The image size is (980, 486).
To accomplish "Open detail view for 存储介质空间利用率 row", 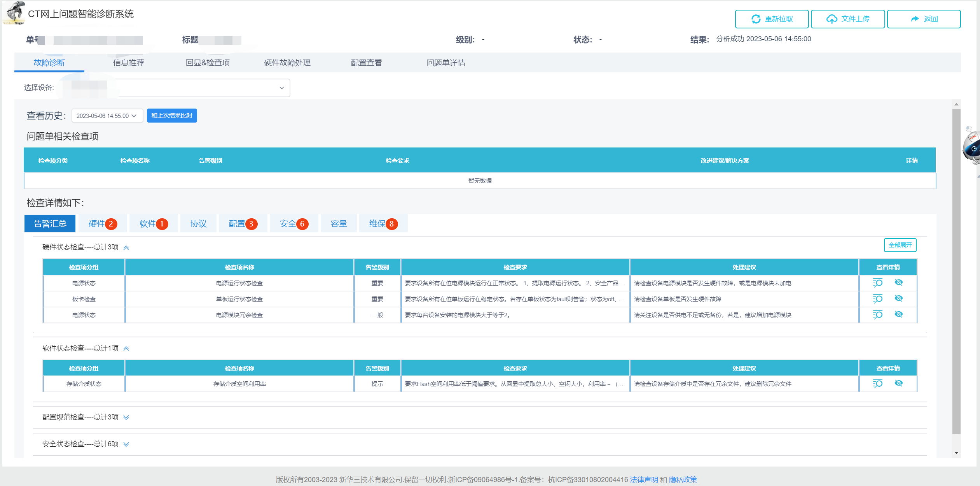I will pos(877,384).
